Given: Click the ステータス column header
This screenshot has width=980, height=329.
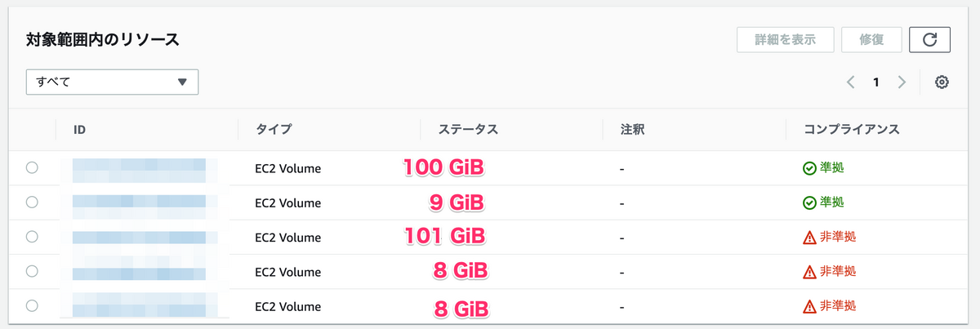Looking at the screenshot, I should pyautogui.click(x=468, y=129).
